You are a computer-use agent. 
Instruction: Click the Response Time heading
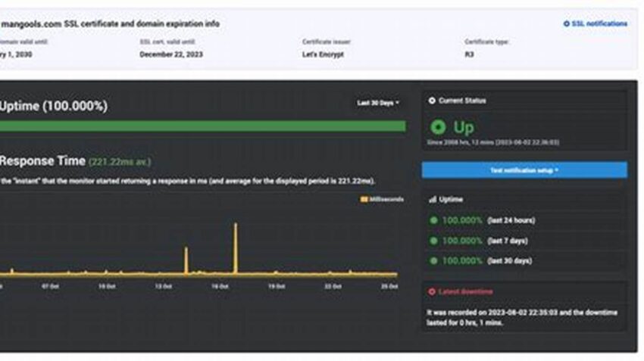pyautogui.click(x=42, y=160)
